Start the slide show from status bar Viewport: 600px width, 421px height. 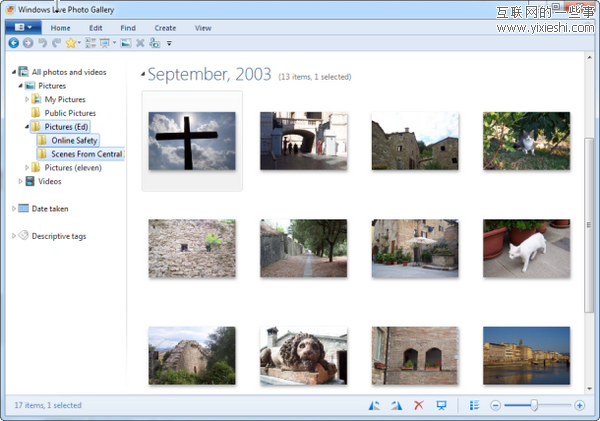point(441,405)
